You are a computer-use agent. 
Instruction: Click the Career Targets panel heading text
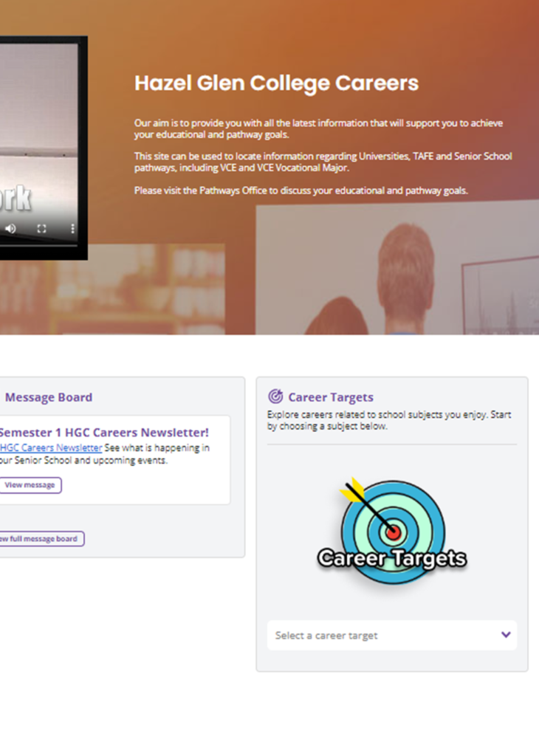pyautogui.click(x=331, y=397)
